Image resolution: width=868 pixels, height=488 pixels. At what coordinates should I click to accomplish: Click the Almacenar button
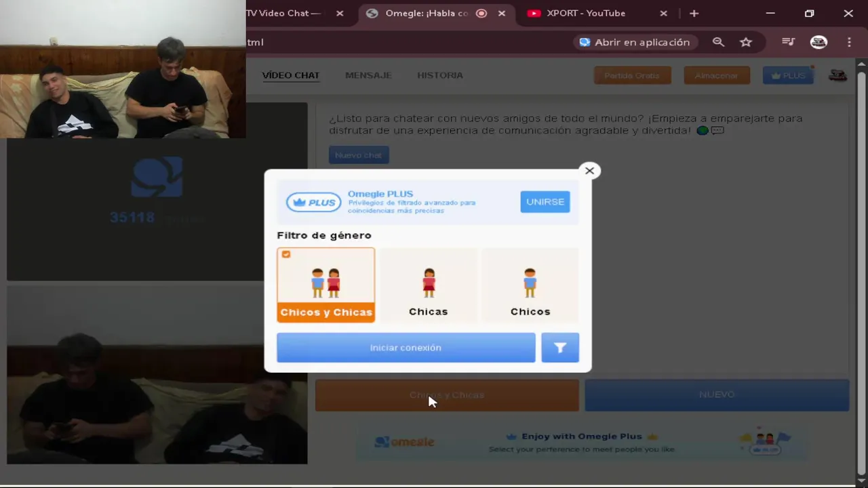717,75
